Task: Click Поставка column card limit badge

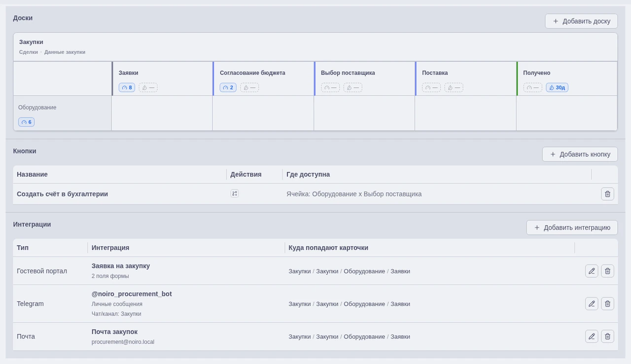Action: click(431, 88)
